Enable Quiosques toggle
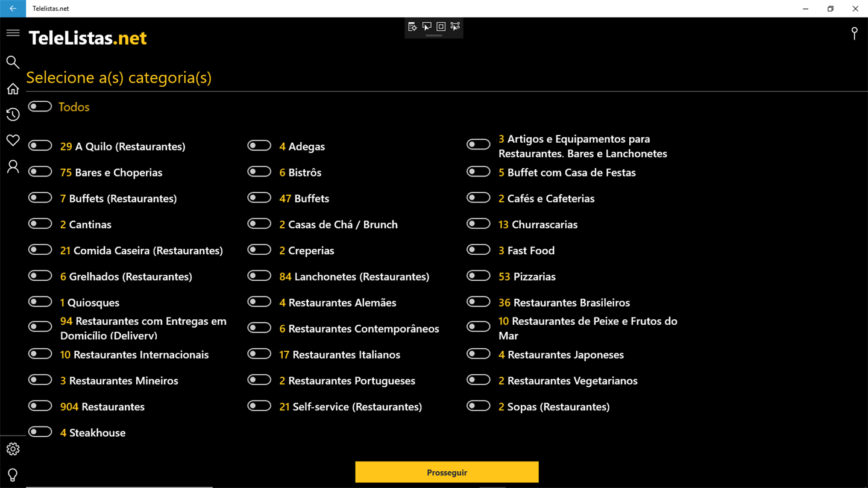868x488 pixels. pyautogui.click(x=40, y=302)
